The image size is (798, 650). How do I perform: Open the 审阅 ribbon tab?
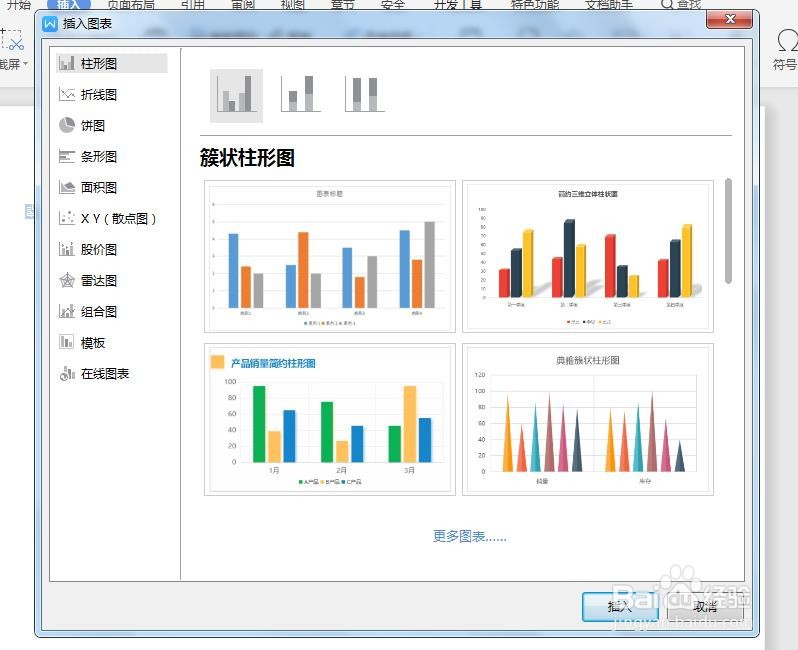point(243,5)
